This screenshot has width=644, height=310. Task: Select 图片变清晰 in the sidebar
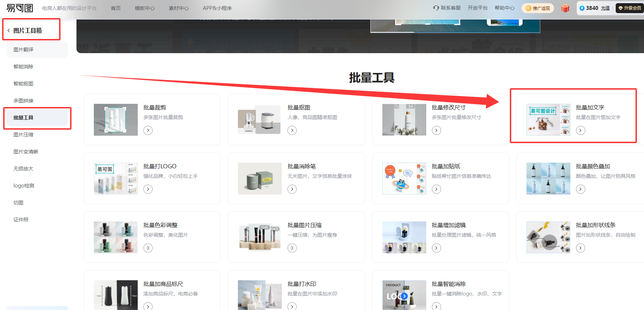click(x=26, y=152)
